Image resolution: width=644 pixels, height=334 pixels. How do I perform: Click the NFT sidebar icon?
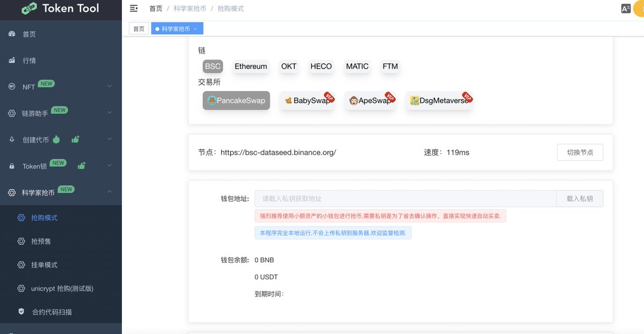click(x=12, y=86)
